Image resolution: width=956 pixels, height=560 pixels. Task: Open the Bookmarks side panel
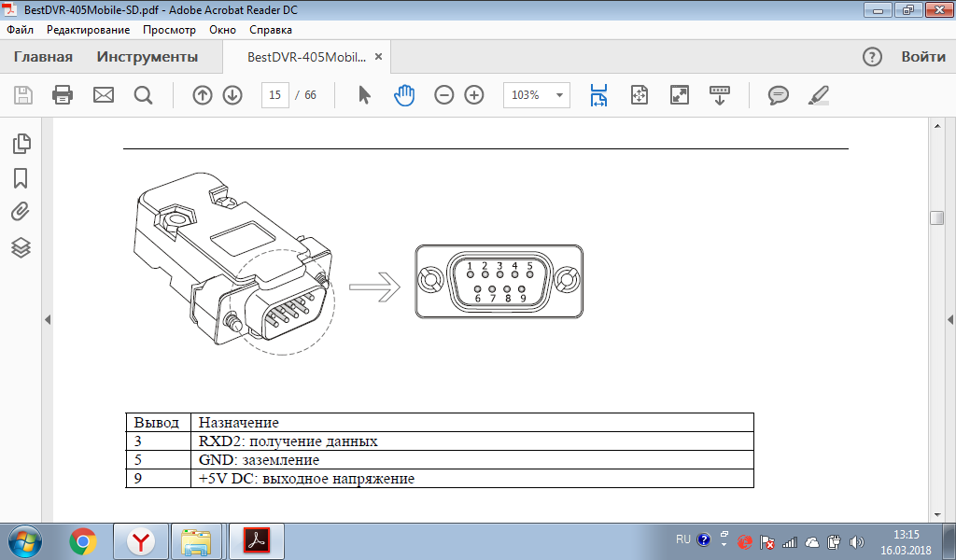21,177
